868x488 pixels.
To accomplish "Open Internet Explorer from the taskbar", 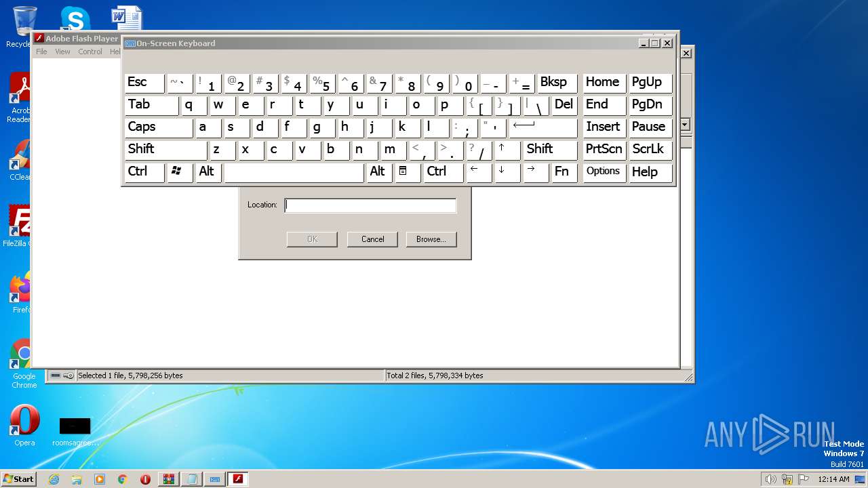I will 54,479.
